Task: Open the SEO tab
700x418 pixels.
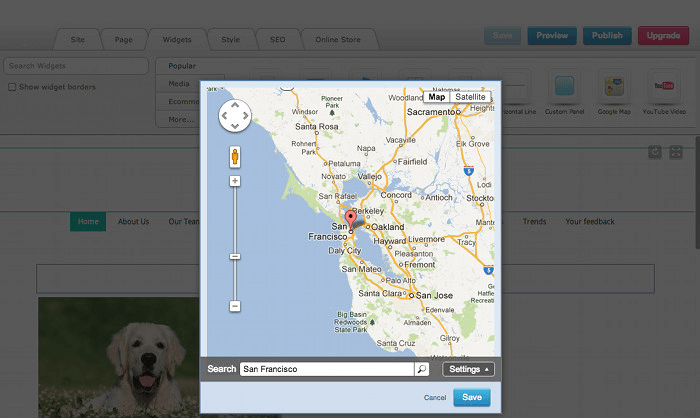Action: 277,39
